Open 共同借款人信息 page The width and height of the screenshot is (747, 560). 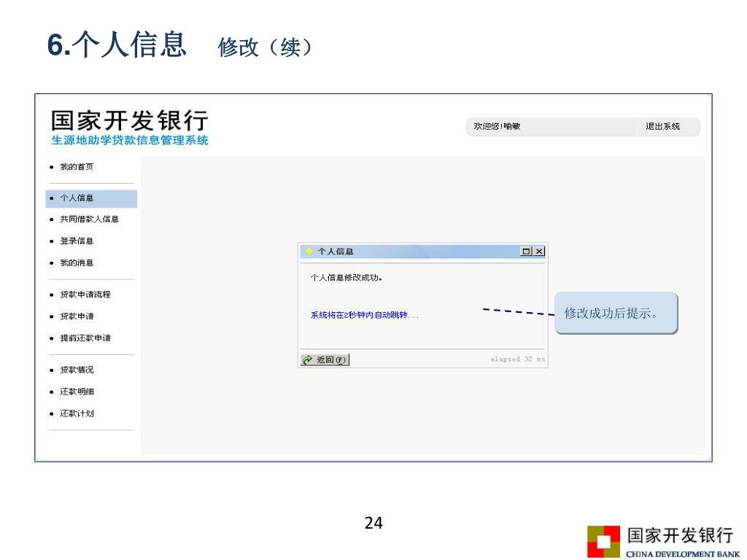[89, 219]
